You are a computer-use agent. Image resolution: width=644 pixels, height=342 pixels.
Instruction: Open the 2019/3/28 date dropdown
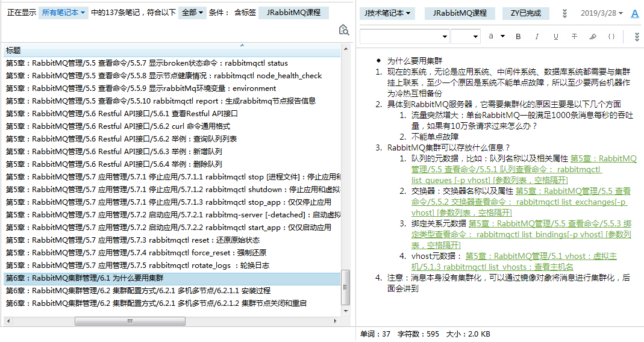(x=602, y=13)
